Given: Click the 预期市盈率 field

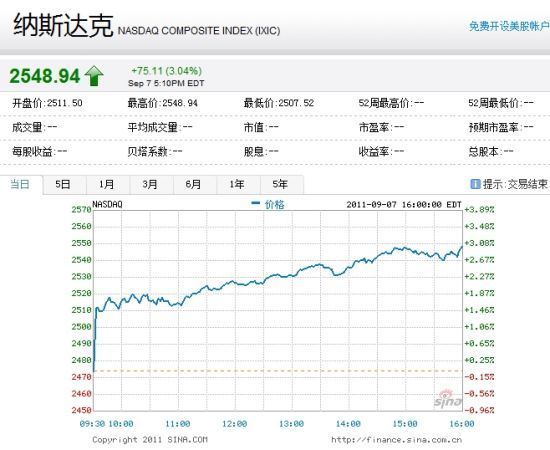Looking at the screenshot, I should point(501,127).
